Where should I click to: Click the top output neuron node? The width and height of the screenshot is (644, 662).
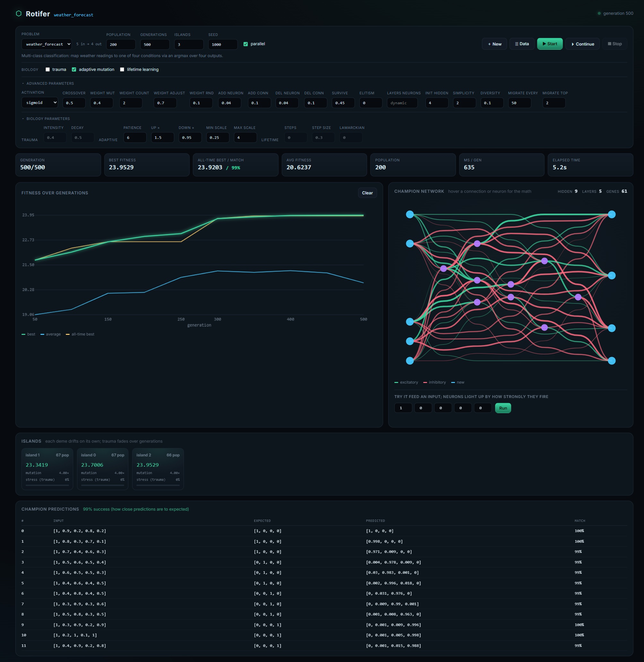(612, 214)
